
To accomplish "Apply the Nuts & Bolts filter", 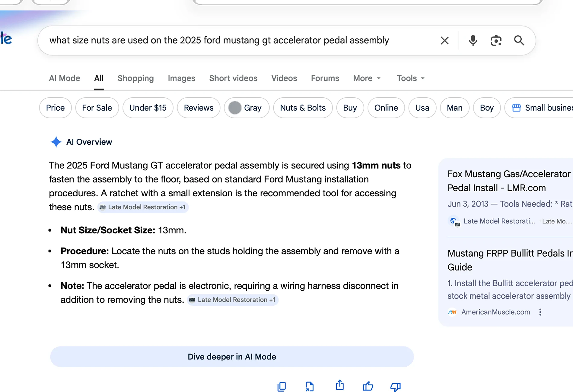I will point(303,108).
